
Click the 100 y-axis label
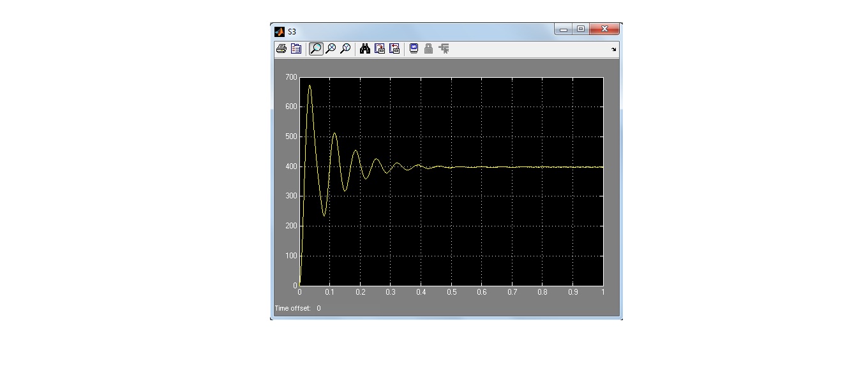click(291, 256)
